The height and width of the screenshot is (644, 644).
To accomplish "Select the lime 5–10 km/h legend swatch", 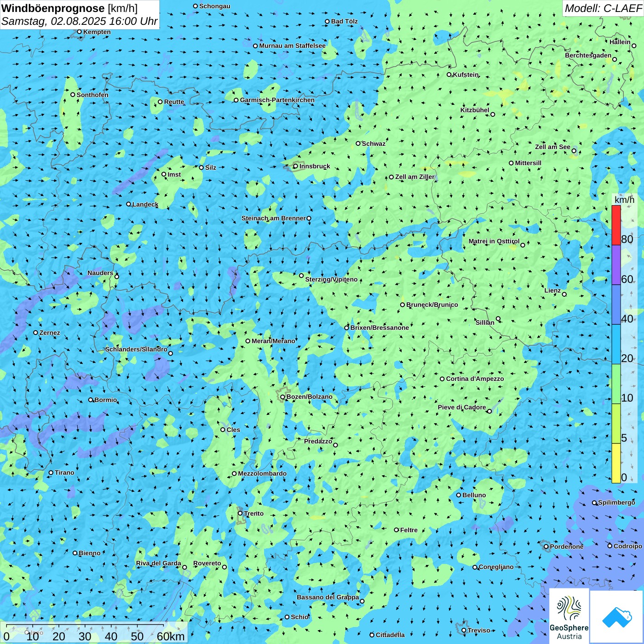I will point(616,424).
